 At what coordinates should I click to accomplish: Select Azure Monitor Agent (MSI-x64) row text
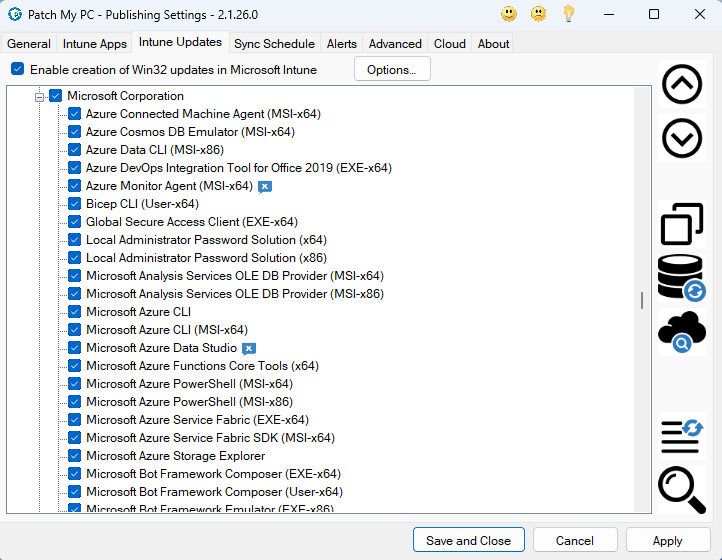tap(169, 186)
